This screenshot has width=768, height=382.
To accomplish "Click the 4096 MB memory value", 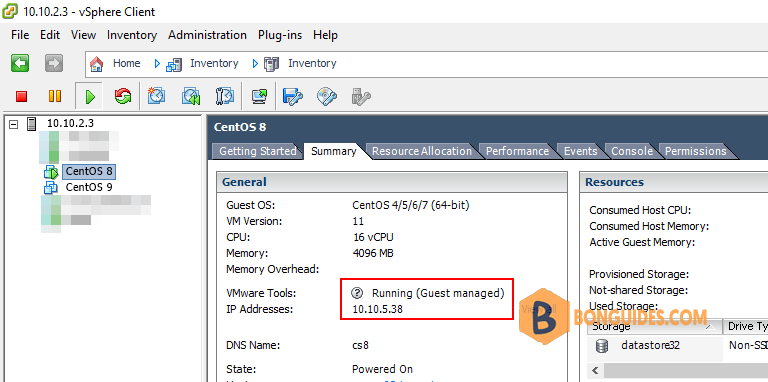I will tap(373, 254).
